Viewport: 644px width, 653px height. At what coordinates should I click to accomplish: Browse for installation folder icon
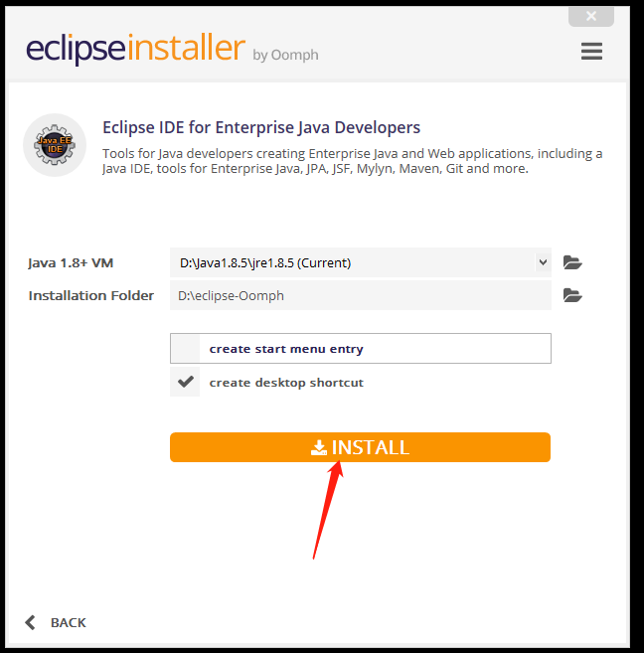tap(572, 295)
